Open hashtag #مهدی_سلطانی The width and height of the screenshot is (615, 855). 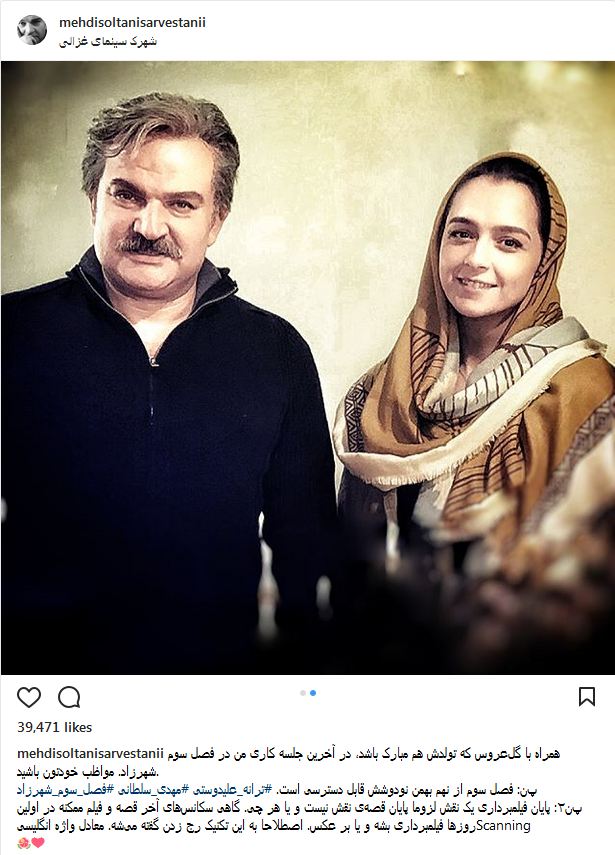pos(153,790)
